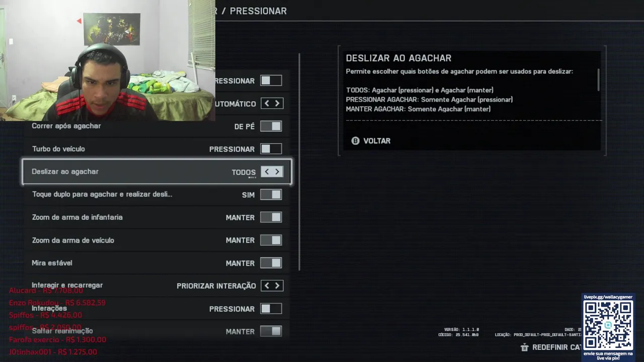Image resolution: width=644 pixels, height=362 pixels.
Task: Click the settings list vertical scrollbar
Action: tap(299, 162)
